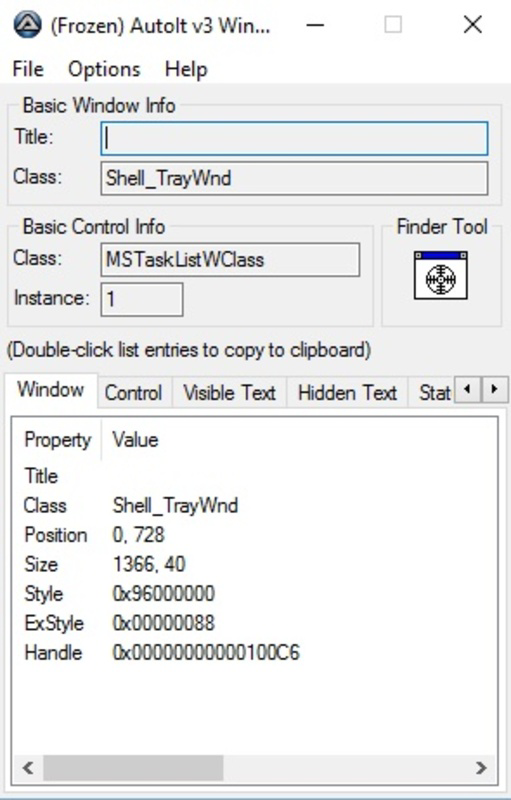Switch to the Control tab

click(x=134, y=393)
